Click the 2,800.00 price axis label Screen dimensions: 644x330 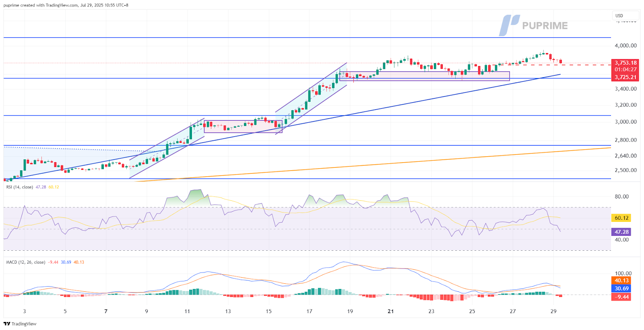625,140
